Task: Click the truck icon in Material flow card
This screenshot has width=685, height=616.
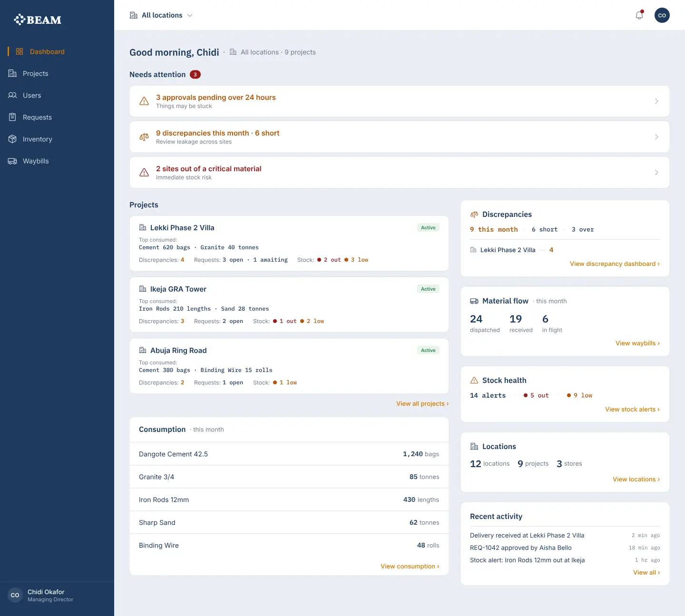Action: (x=474, y=301)
